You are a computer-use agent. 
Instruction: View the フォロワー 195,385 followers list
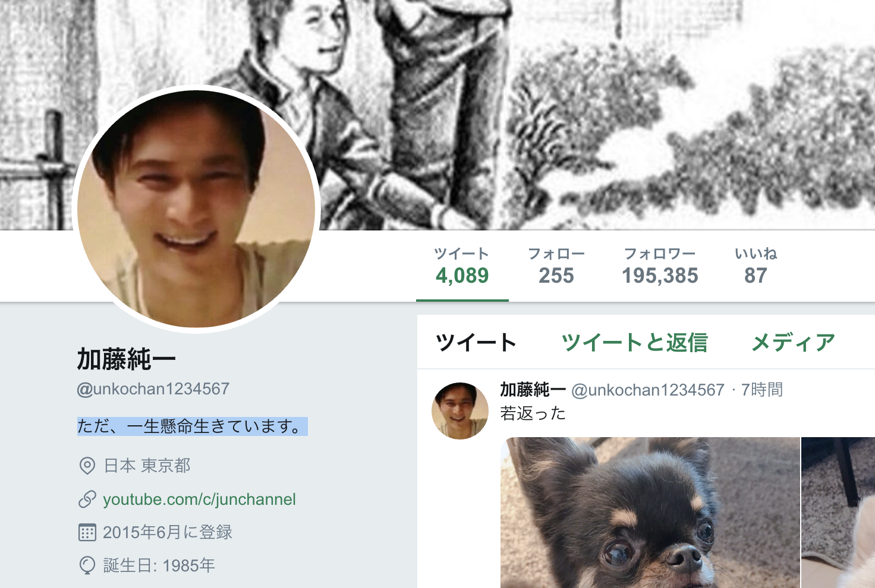coord(660,267)
